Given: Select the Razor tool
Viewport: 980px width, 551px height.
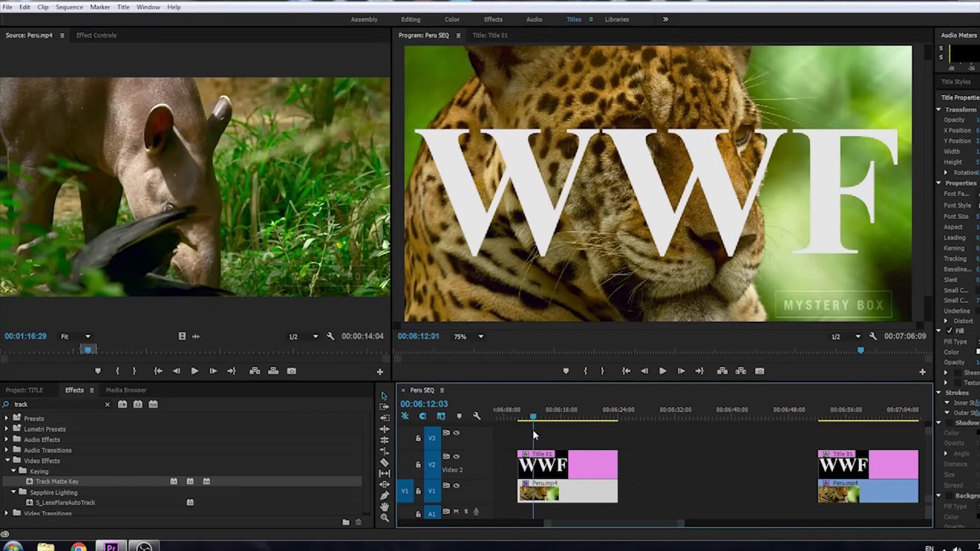Looking at the screenshot, I should tap(384, 462).
